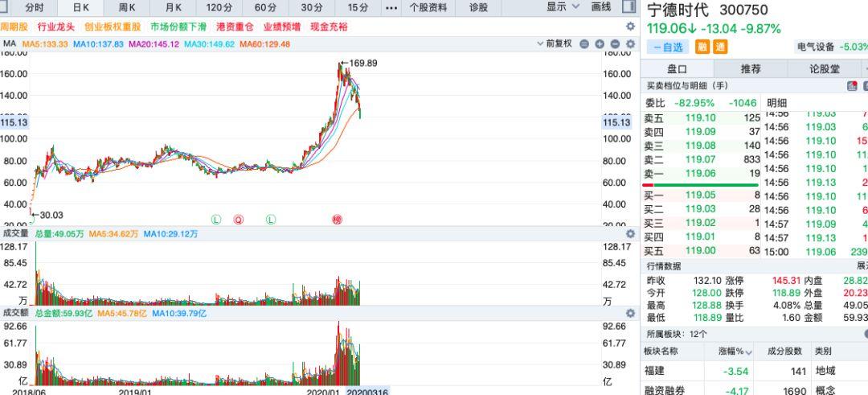The height and width of the screenshot is (395, 868).
Task: Click first minus icon beside 前复权
Action: click(584, 43)
